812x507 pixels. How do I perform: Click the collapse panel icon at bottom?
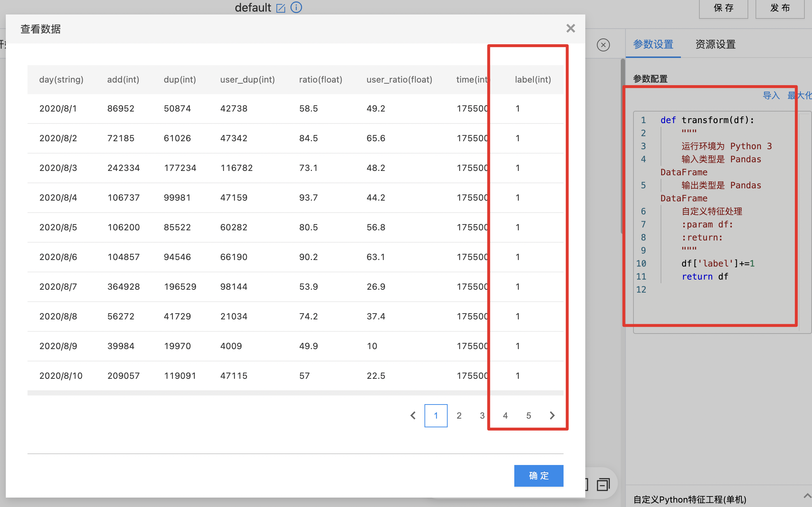603,484
